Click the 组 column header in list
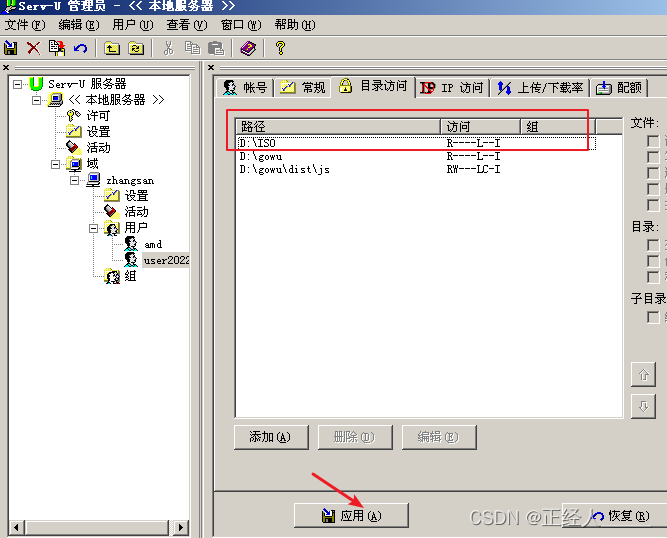The height and width of the screenshot is (538, 667). (558, 127)
